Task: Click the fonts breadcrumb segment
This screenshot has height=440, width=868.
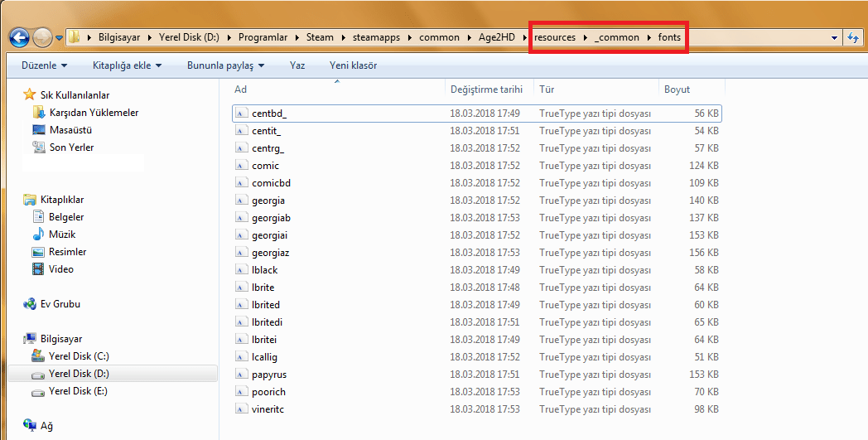Action: [x=669, y=37]
